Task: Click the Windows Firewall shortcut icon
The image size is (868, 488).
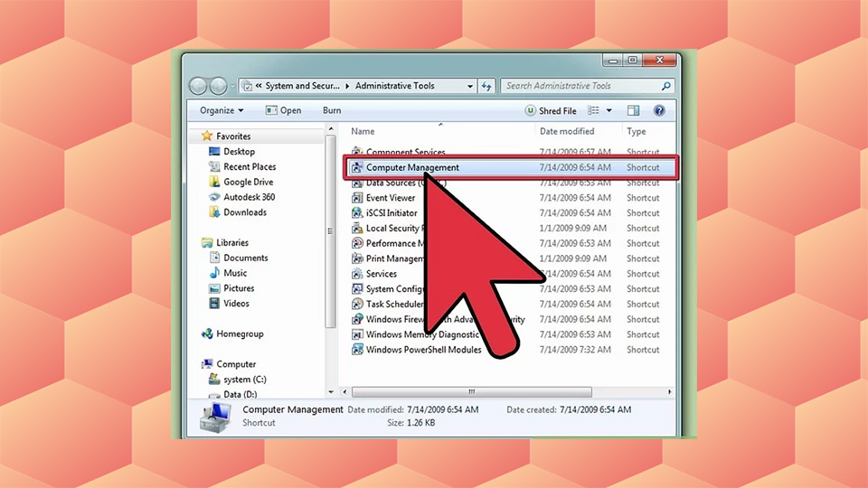Action: coord(357,319)
